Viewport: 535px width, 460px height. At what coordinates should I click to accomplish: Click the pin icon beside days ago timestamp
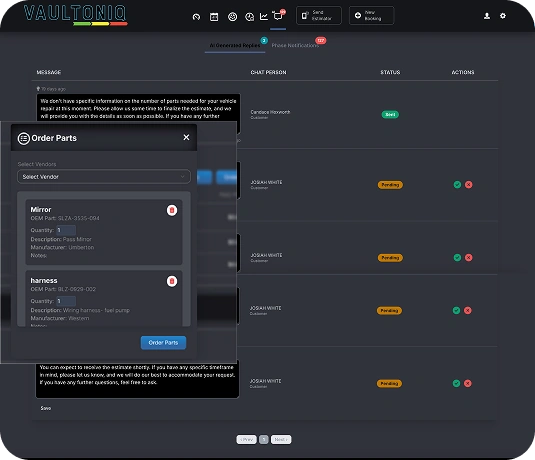tap(38, 89)
